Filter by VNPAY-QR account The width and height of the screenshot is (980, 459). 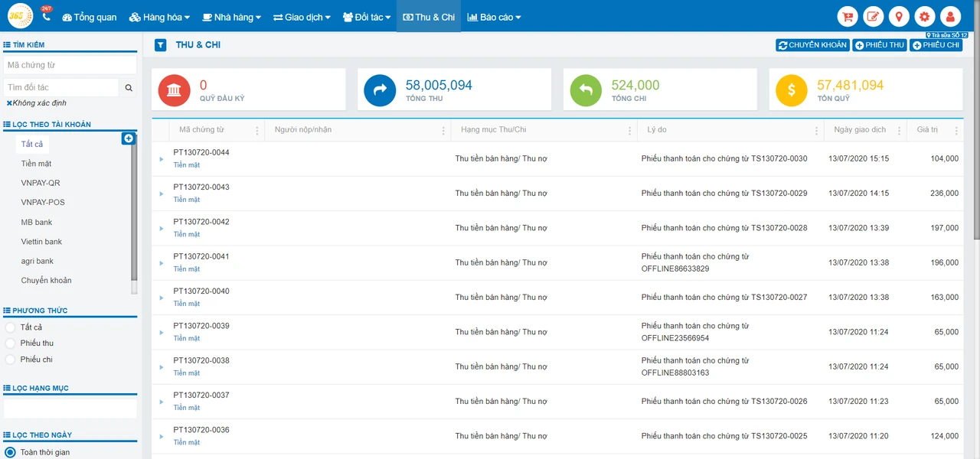coord(41,184)
